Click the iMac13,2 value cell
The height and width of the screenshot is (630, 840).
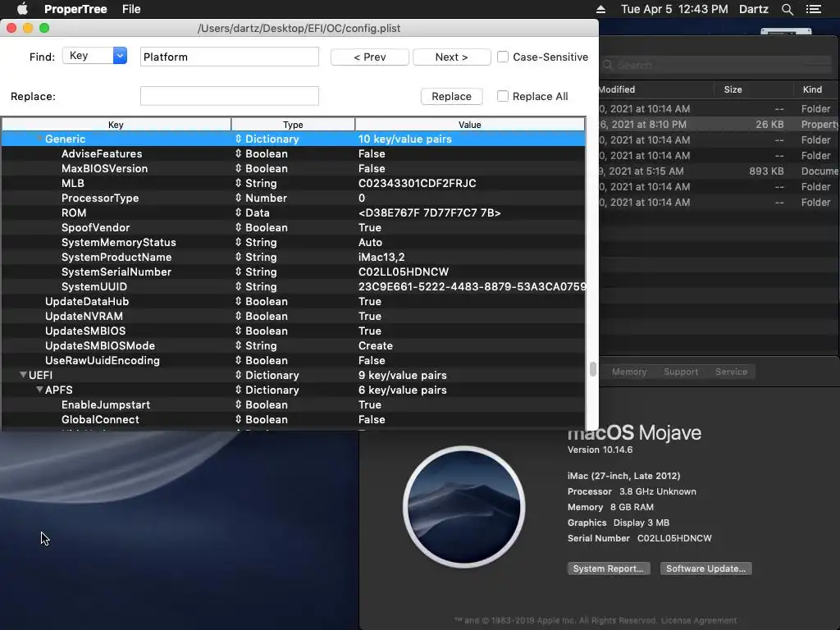coord(381,257)
